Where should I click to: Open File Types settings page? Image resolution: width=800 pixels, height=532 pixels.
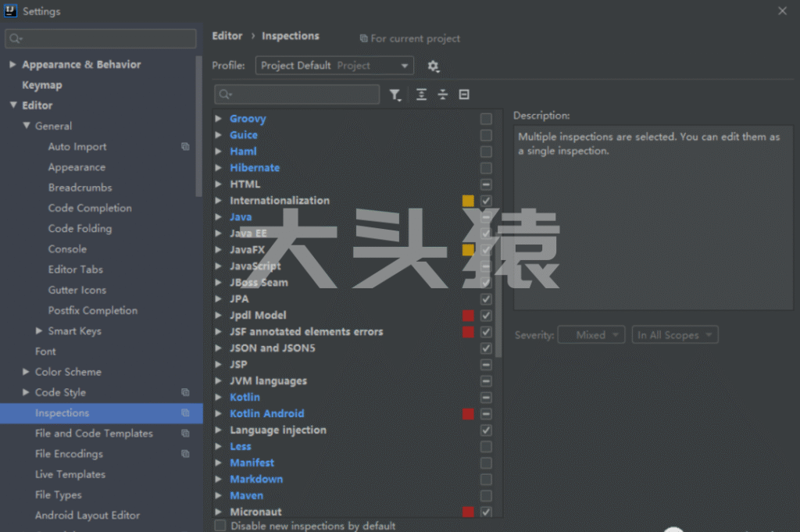(x=59, y=495)
